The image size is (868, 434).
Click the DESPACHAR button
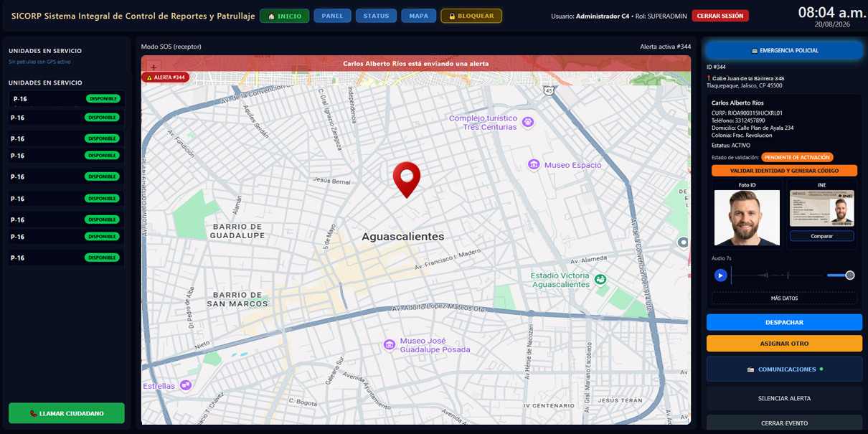click(784, 323)
